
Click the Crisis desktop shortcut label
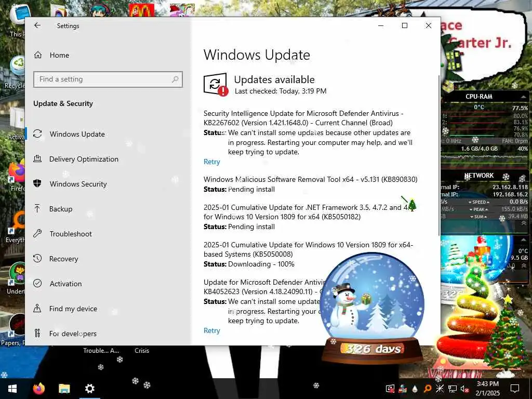click(142, 351)
